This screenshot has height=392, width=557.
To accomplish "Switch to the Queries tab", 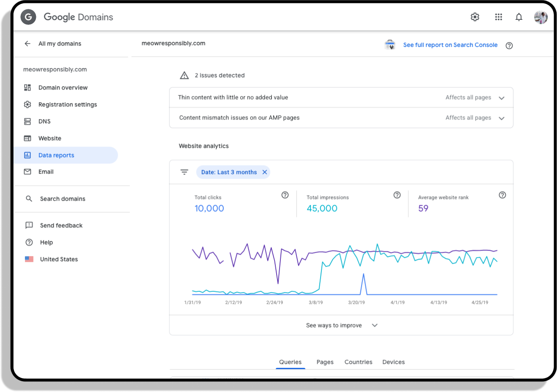I will coord(291,362).
